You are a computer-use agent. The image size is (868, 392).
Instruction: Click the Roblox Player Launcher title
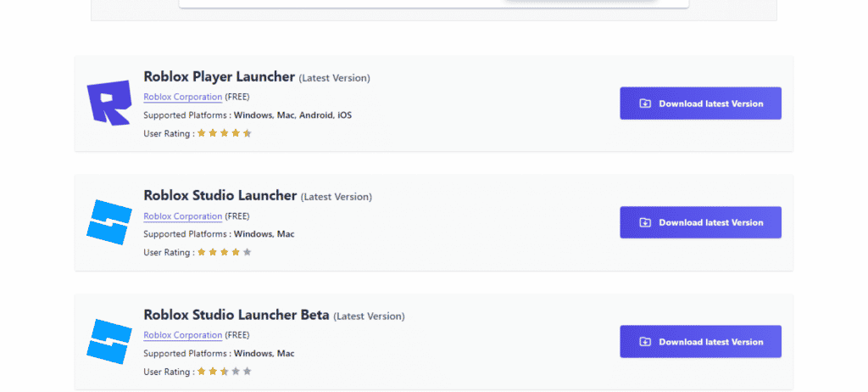coord(219,76)
